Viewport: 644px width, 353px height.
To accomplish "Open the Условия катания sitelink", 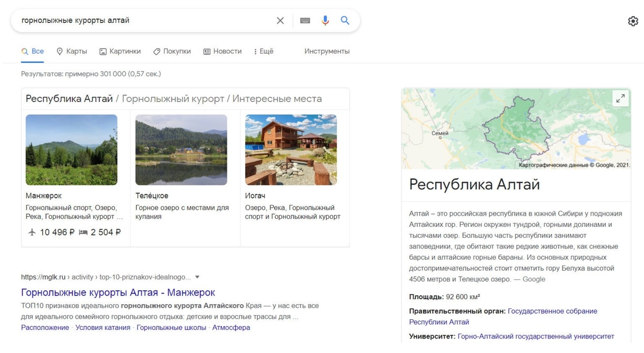I will [x=103, y=327].
